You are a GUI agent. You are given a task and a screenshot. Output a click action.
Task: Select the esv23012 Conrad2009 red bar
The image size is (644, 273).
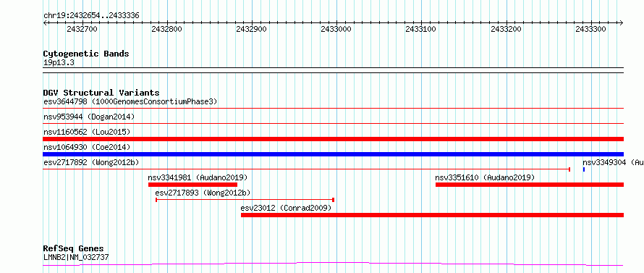point(432,215)
